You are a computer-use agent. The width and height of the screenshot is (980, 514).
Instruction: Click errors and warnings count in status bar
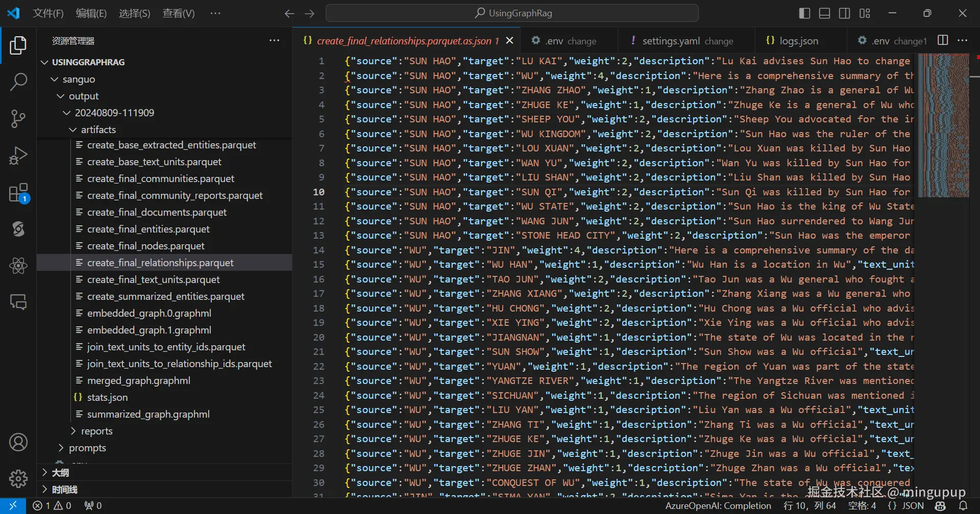click(x=52, y=506)
